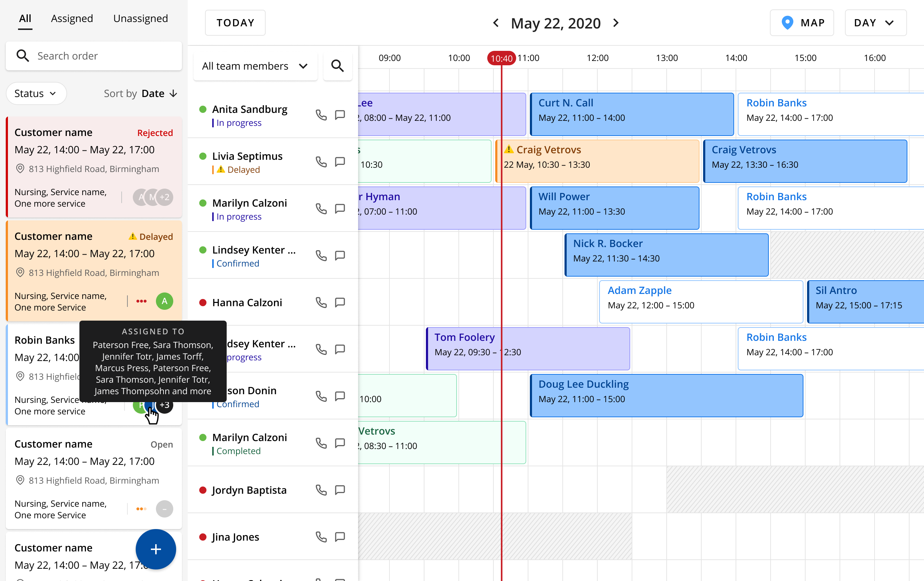Go to previous day arrow
This screenshot has width=924, height=581.
(496, 23)
